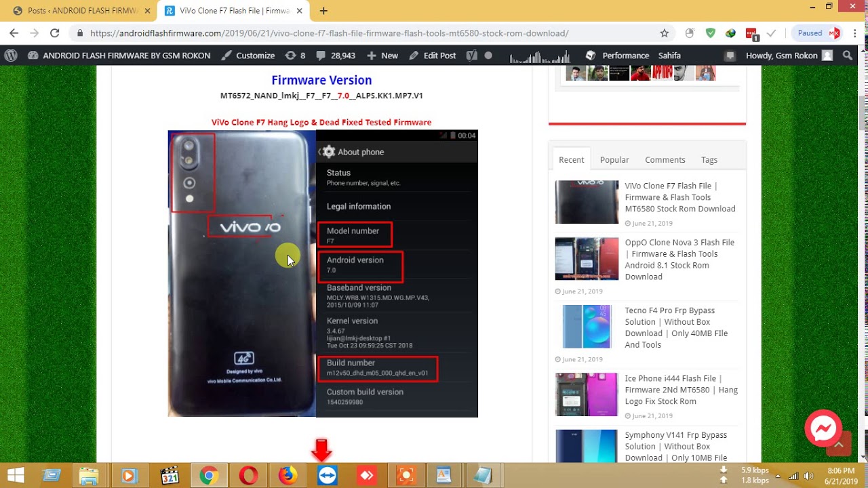Open AnyDesk from the taskbar
868x488 pixels.
tap(367, 476)
